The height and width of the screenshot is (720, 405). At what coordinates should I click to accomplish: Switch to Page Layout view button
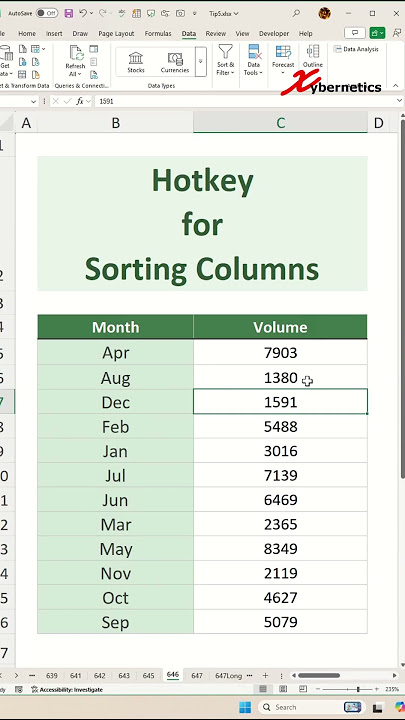point(283,689)
